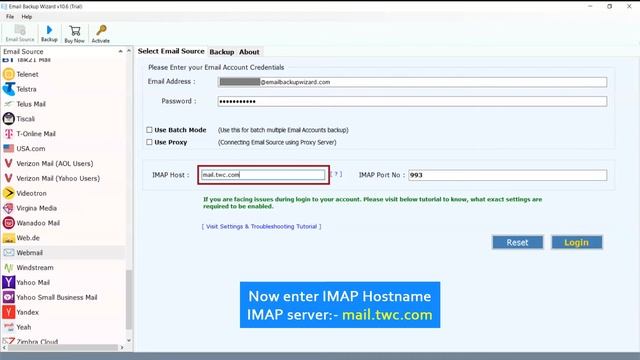Screen dimensions: 640x360
Task: Select the Webmail envelope icon
Action: (x=9, y=253)
